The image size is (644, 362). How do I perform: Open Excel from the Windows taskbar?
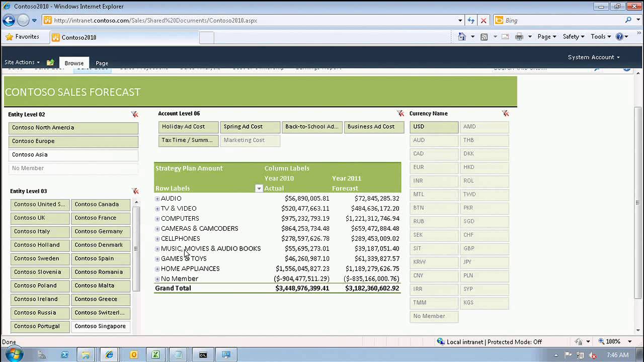156,354
